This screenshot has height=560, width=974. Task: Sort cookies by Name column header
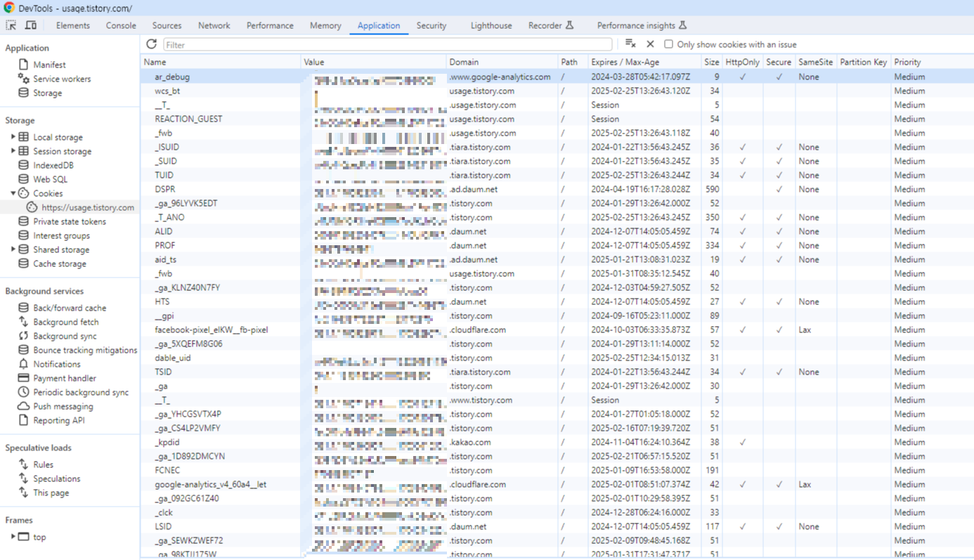(221, 62)
